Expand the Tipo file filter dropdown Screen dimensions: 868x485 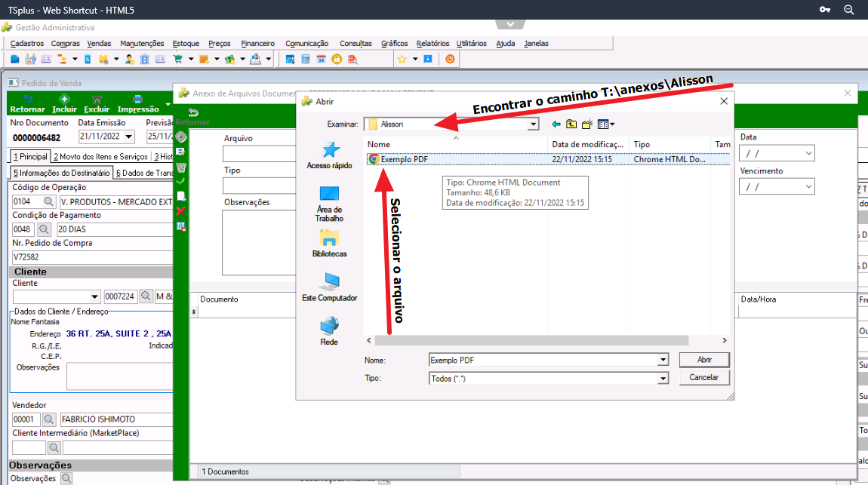663,379
